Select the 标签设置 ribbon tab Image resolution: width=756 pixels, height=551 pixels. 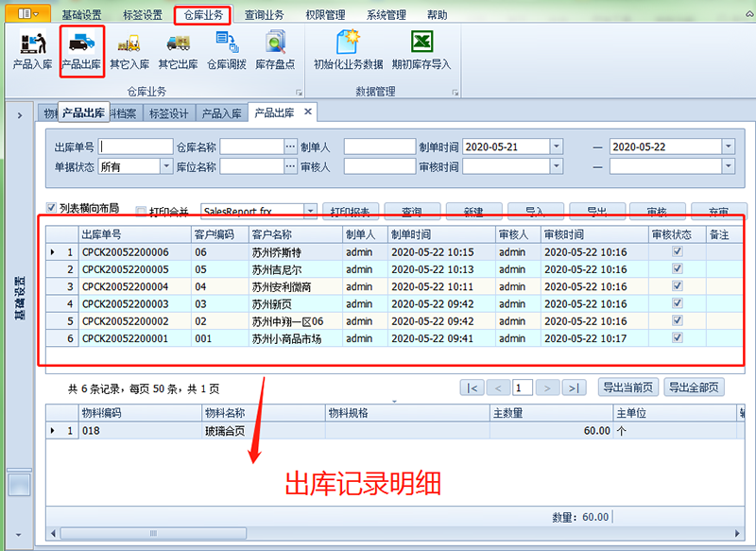pos(143,15)
